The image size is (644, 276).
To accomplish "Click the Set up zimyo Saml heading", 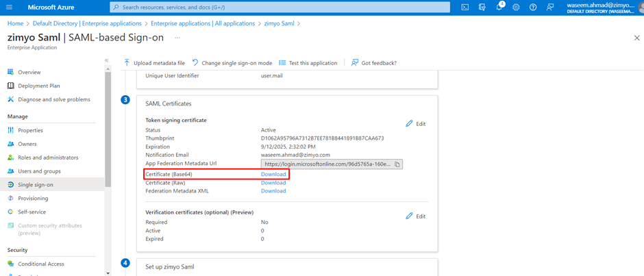I will tap(170, 266).
